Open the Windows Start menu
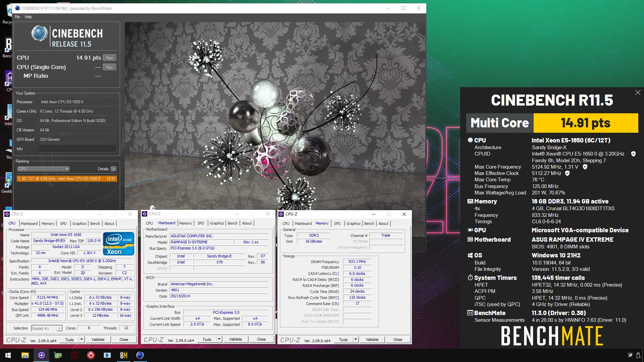This screenshot has height=362, width=644. click(x=8, y=355)
